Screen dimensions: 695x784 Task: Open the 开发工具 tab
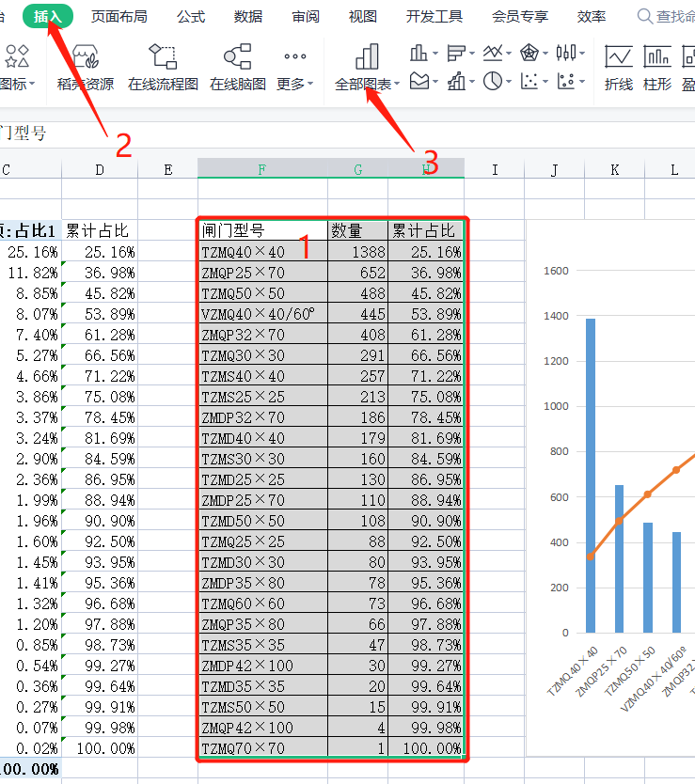(x=434, y=17)
